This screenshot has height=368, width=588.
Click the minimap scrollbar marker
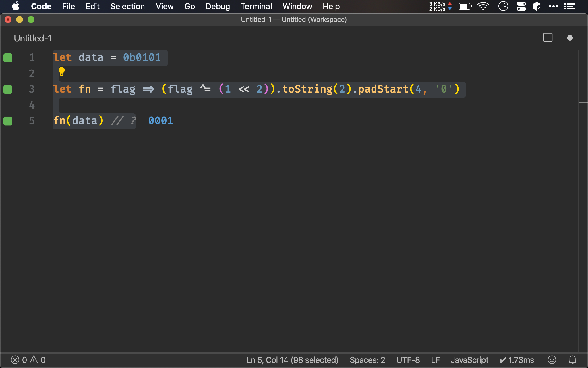point(583,102)
